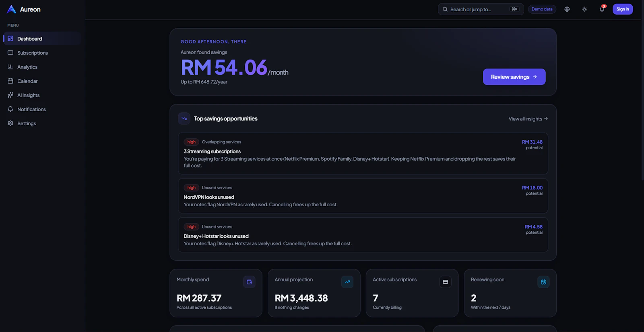Click the RM 3,448.38 annual projection value
Image resolution: width=644 pixels, height=332 pixels.
click(301, 298)
